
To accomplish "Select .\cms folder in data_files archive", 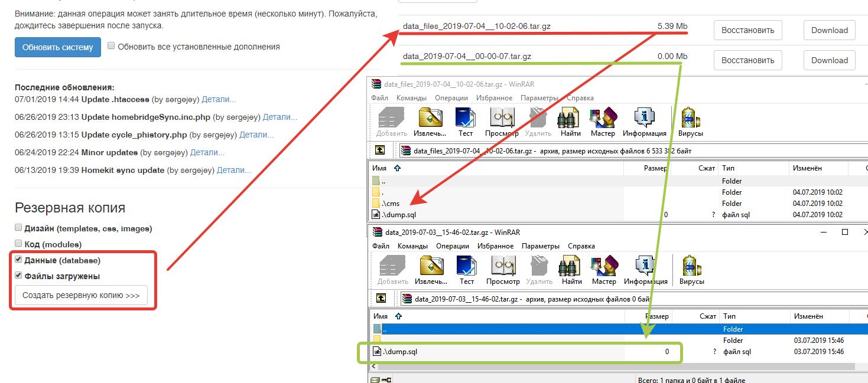I will click(391, 204).
